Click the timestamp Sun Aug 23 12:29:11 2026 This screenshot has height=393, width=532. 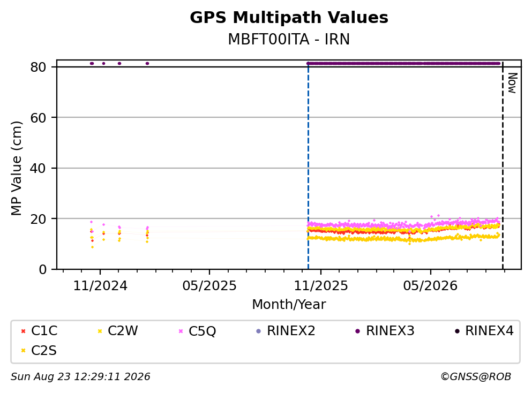click(x=80, y=377)
